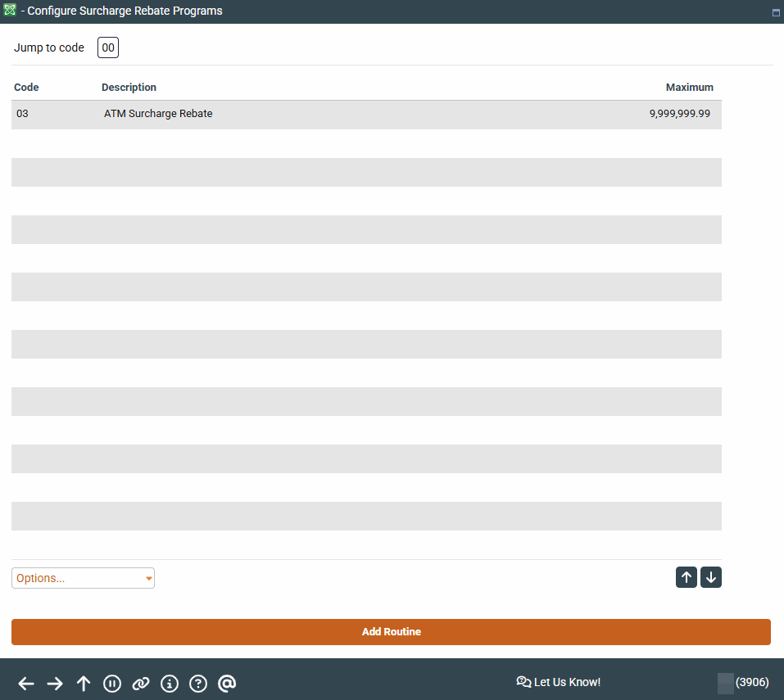784x700 pixels.
Task: Click the circled info icon
Action: coord(170,684)
